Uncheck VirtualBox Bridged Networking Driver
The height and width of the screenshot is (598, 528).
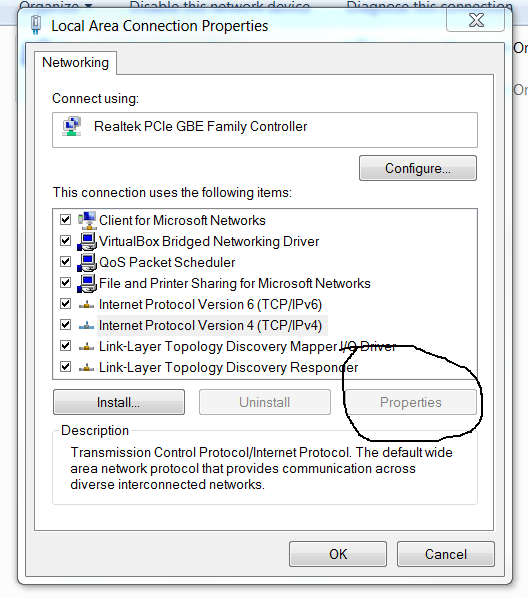66,241
